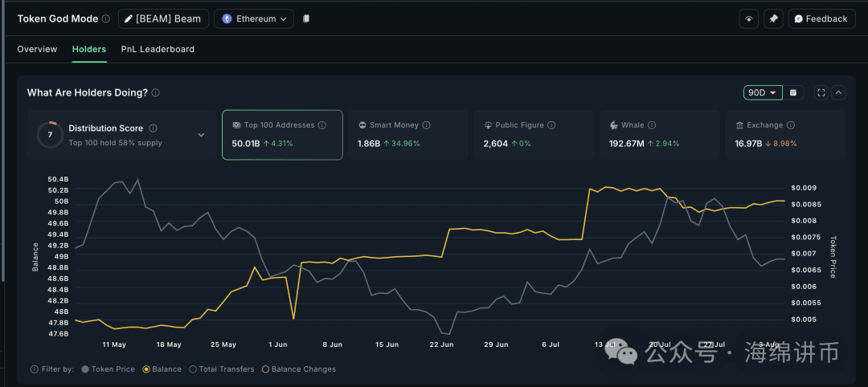Screen dimensions: 868x387
Task: Click the Whale card's whale icon
Action: 613,125
